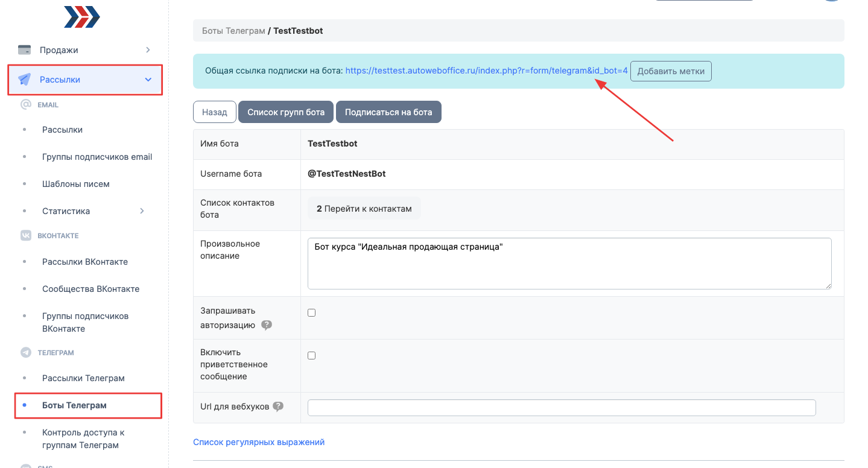Click help icon beside Url для вебхуков

(278, 406)
